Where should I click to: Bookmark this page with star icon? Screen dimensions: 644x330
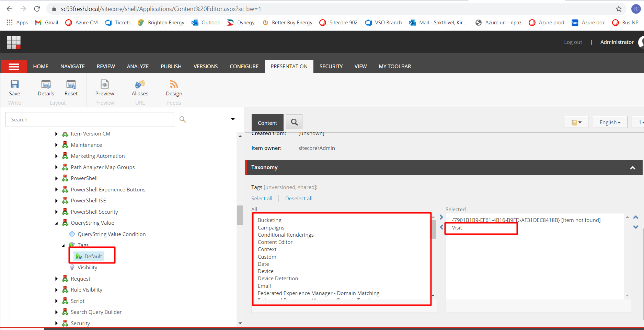(619, 9)
